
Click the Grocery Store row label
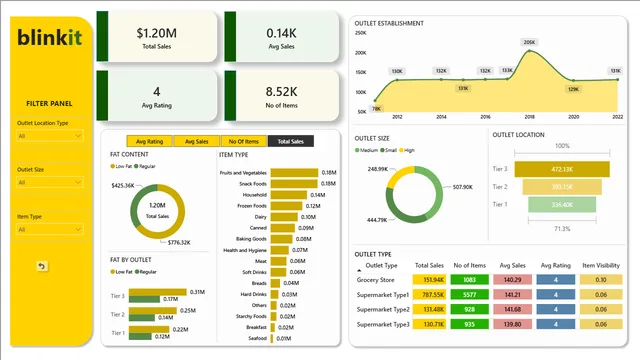point(376,280)
